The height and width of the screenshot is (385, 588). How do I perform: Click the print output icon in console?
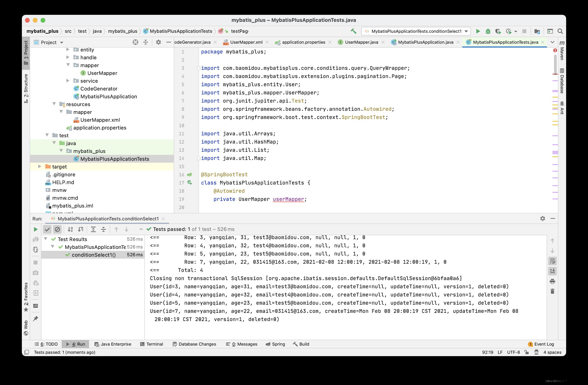pos(552,281)
